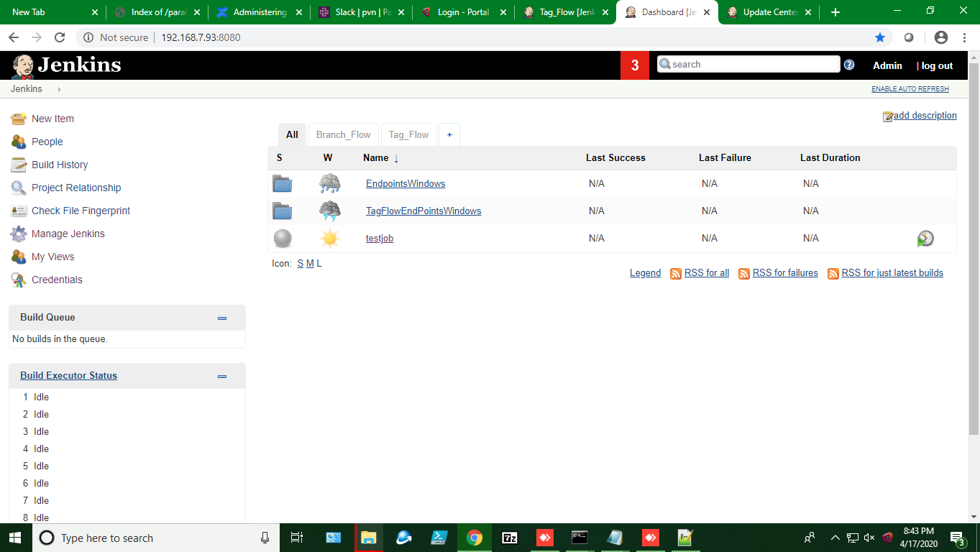Enable auto refresh

pos(910,89)
